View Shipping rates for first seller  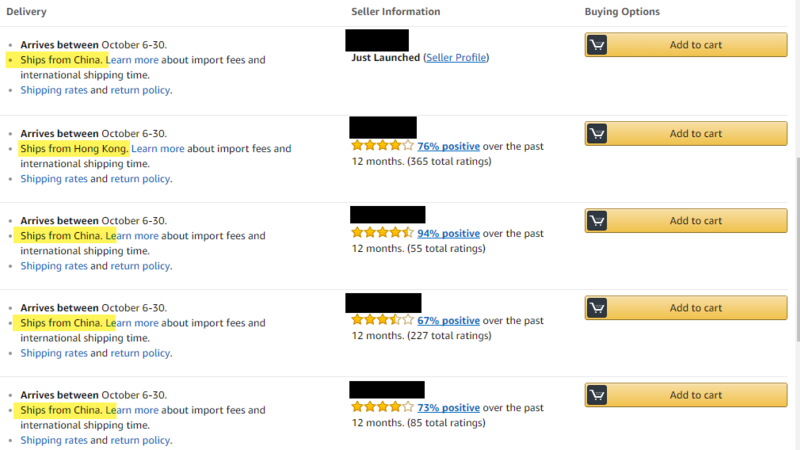(54, 90)
